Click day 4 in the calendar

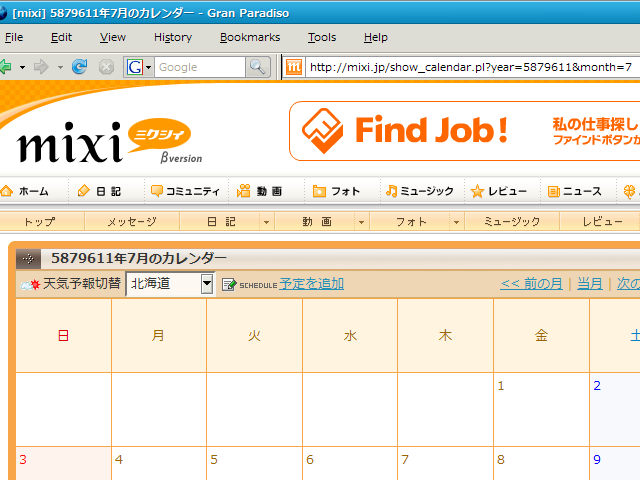[119, 460]
